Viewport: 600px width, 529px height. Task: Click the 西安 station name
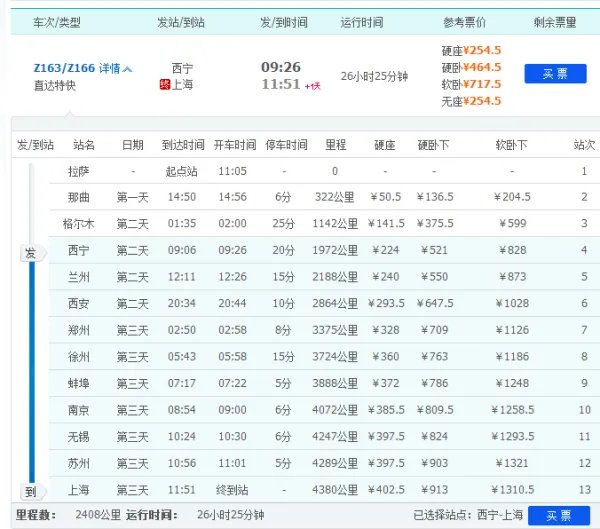[x=78, y=304]
